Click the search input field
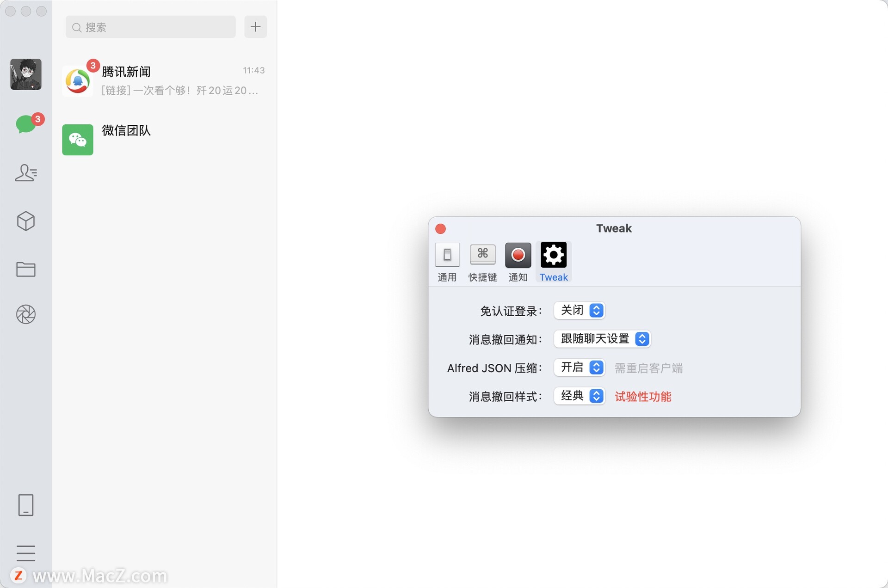888x588 pixels. pyautogui.click(x=150, y=26)
